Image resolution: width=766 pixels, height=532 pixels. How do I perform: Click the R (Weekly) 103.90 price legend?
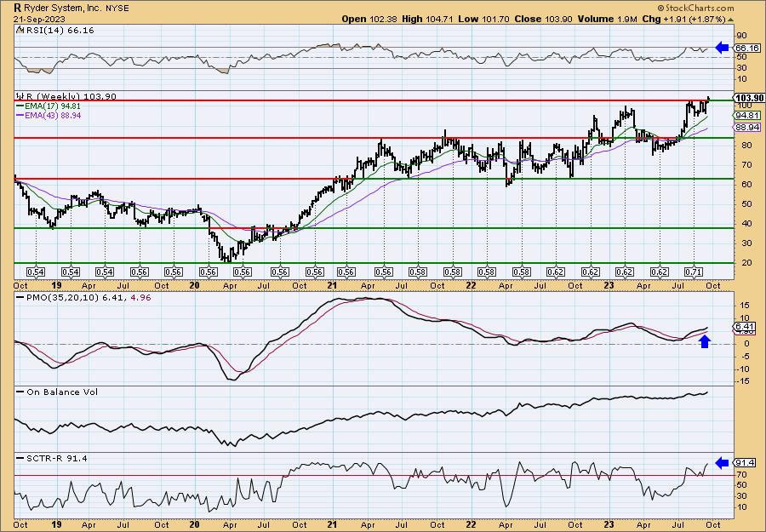66,97
